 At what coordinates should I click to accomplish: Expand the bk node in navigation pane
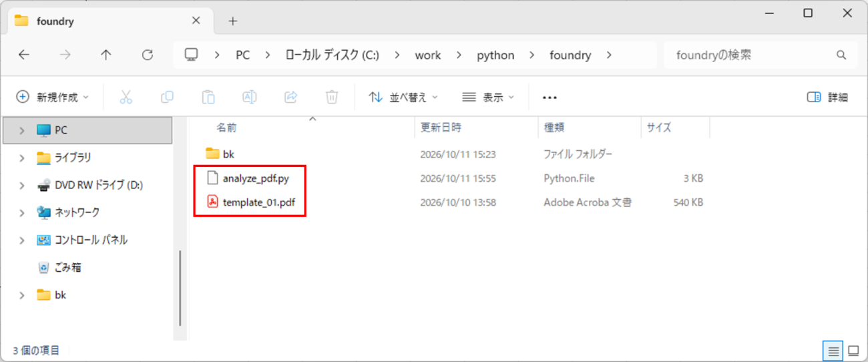click(21, 295)
